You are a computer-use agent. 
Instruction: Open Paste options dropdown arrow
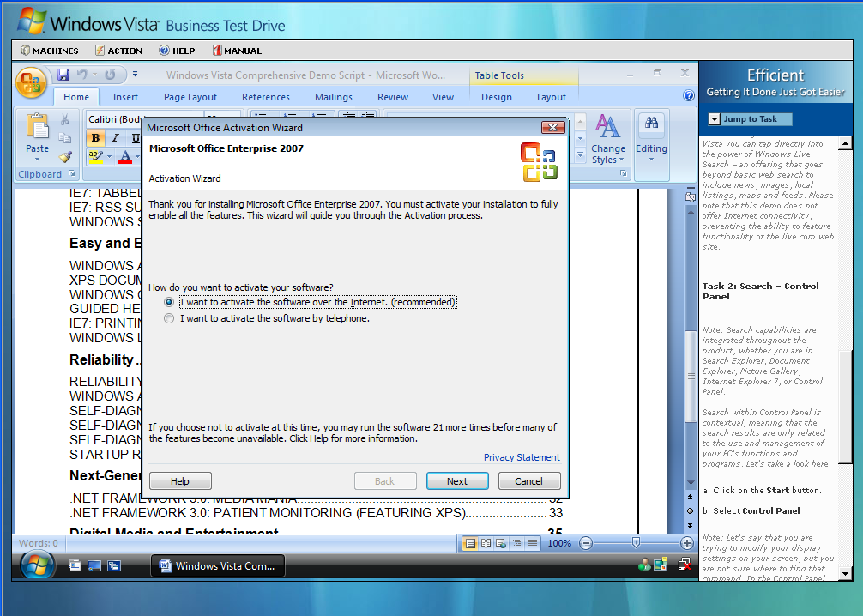point(38,160)
